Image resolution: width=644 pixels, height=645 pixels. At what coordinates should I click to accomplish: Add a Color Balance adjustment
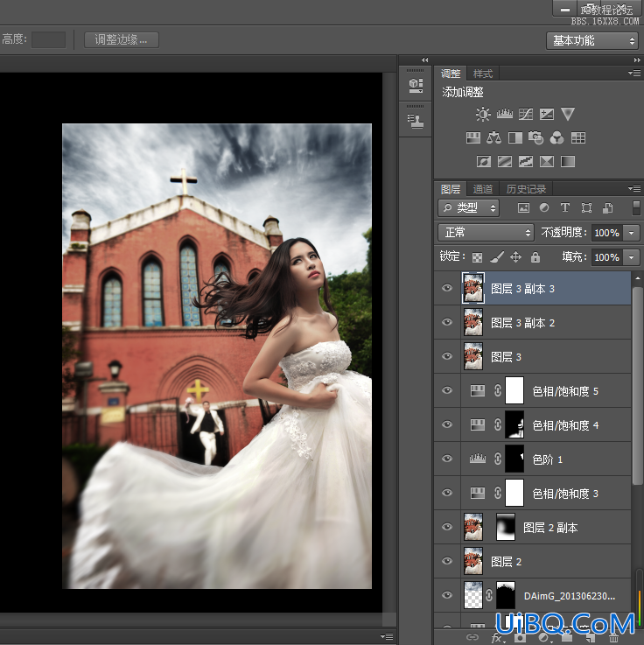click(x=493, y=137)
